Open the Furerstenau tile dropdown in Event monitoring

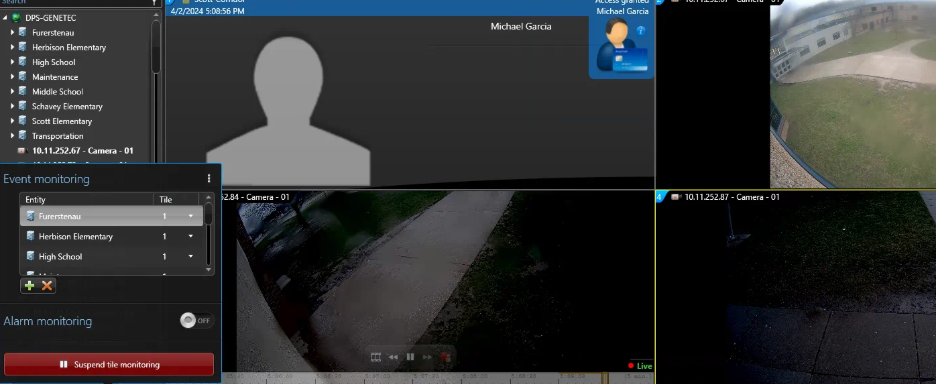pos(190,216)
